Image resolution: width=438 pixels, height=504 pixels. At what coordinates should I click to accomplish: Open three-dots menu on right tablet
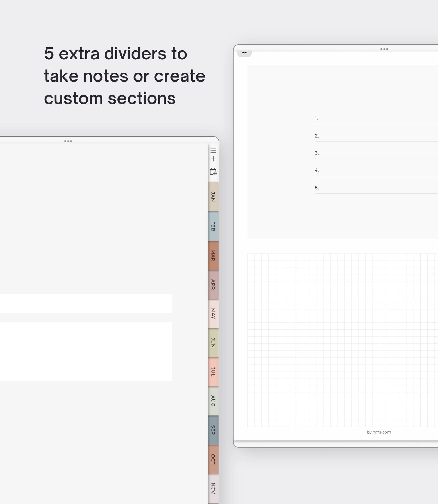pyautogui.click(x=384, y=49)
